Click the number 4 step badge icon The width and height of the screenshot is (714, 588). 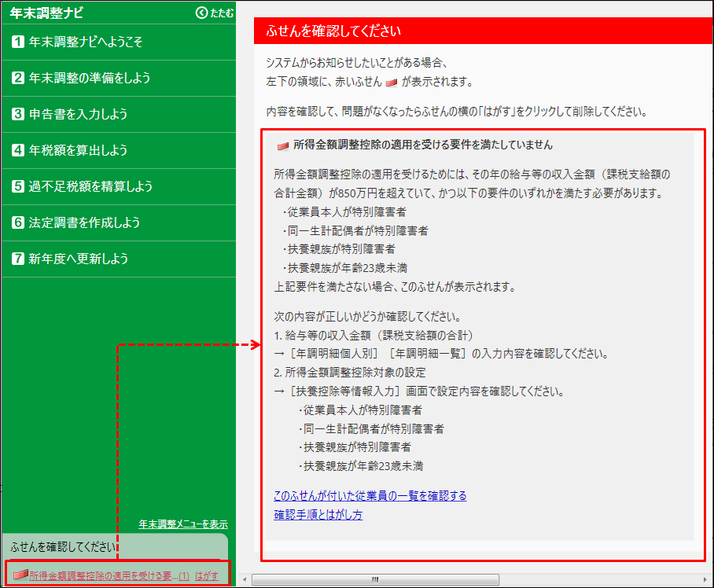pos(18,150)
